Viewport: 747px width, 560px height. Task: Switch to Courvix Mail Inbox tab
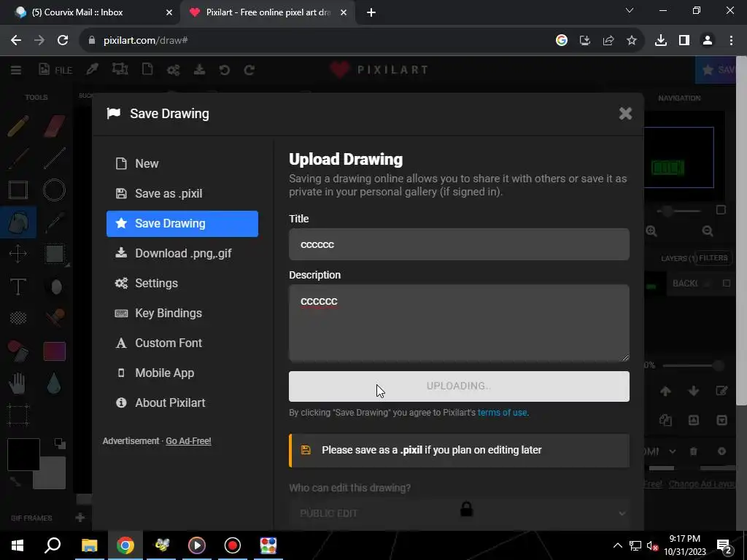pos(90,12)
